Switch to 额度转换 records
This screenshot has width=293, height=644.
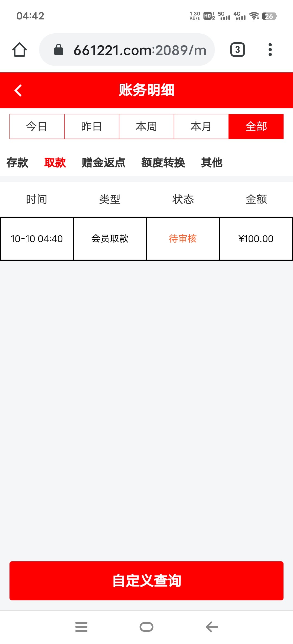163,163
